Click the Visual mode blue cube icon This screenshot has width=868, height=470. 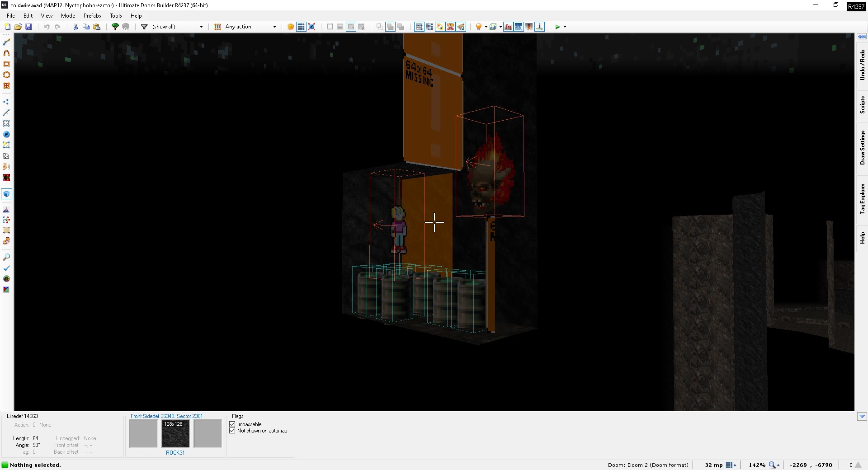tap(6, 194)
